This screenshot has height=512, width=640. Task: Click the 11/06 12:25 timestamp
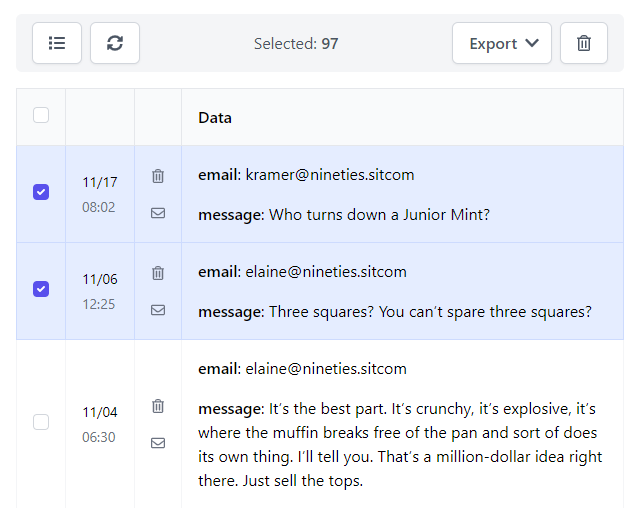pos(100,292)
